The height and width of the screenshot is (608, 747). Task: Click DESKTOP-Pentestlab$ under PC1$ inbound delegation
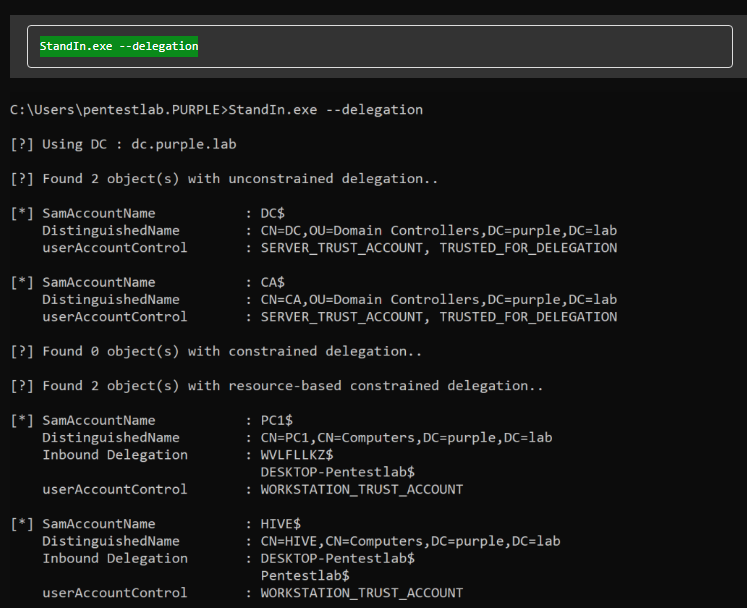[338, 472]
